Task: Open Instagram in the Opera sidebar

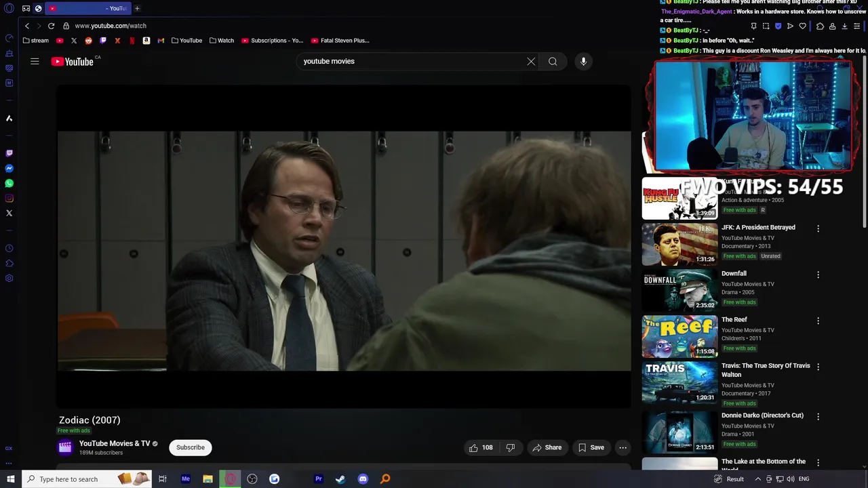Action: pyautogui.click(x=9, y=199)
